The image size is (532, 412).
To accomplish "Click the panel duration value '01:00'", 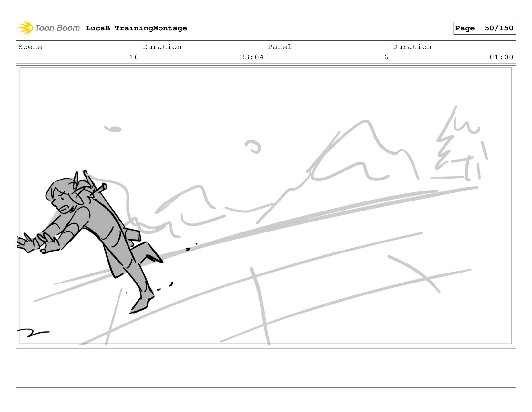I will coord(501,57).
